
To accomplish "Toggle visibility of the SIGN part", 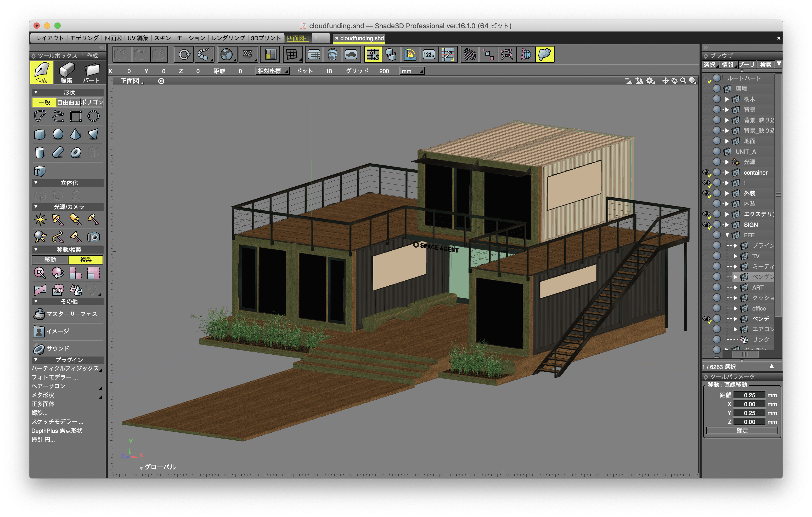I will click(706, 225).
